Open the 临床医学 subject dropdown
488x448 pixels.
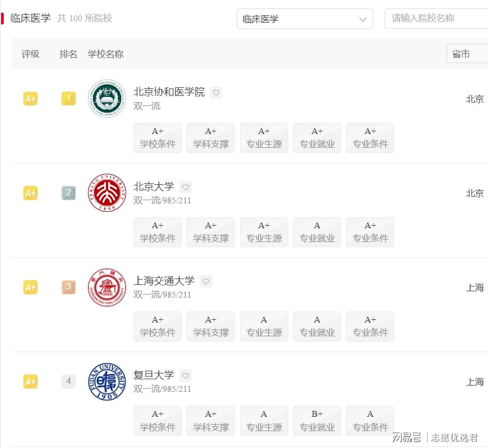click(305, 19)
